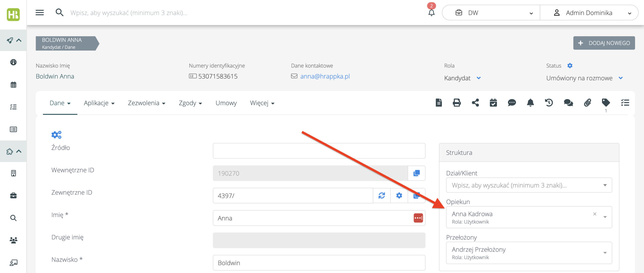Click the share icon in candidate toolbar
Viewport: 644px width, 273px height.
[x=475, y=103]
